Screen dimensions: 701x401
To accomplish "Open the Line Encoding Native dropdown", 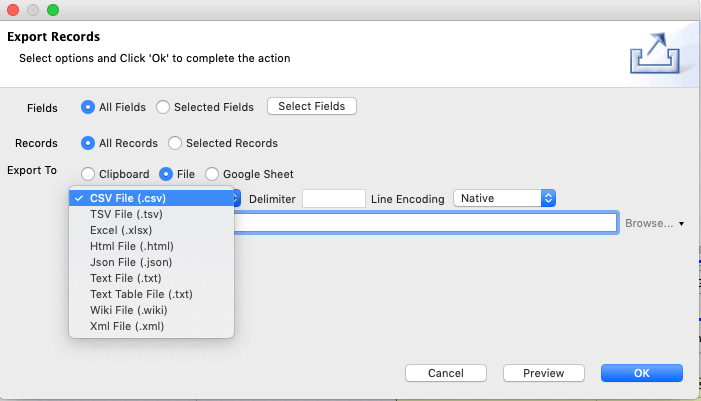I will (x=504, y=198).
